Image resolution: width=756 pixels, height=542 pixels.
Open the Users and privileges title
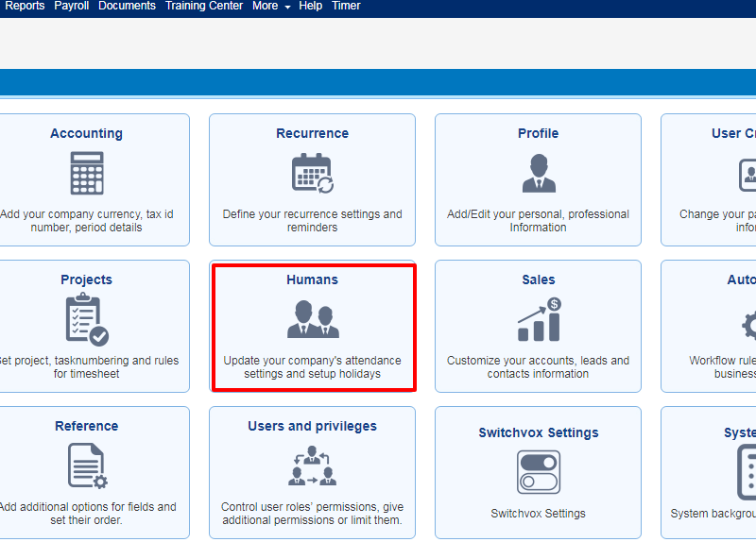coord(313,427)
